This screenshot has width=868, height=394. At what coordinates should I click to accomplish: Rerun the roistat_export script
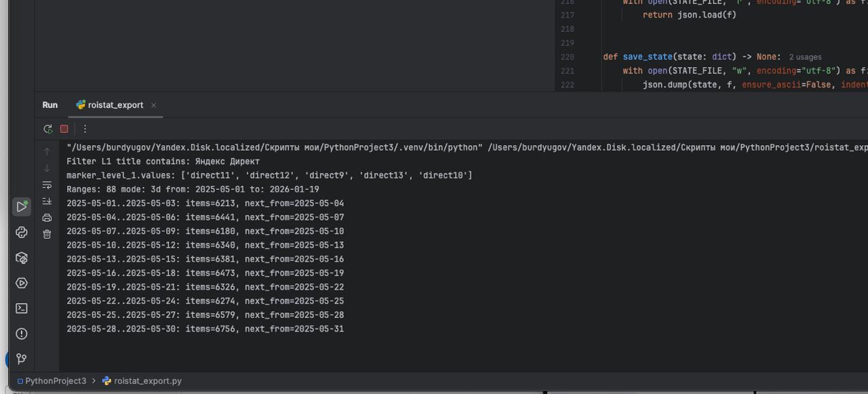47,129
